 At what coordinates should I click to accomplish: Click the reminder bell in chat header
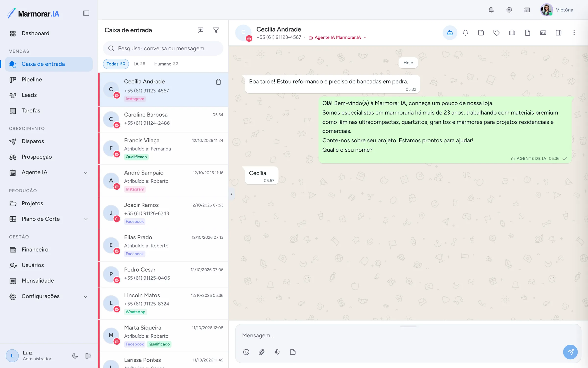click(x=465, y=33)
